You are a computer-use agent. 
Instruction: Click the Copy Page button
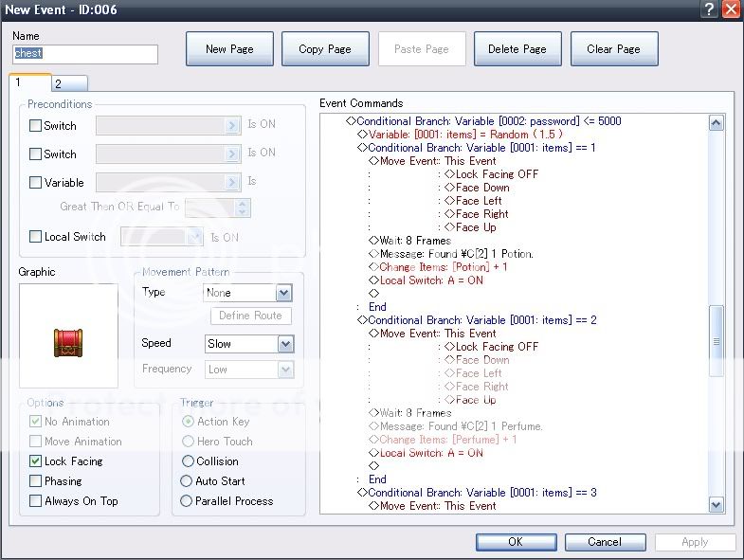pos(325,49)
